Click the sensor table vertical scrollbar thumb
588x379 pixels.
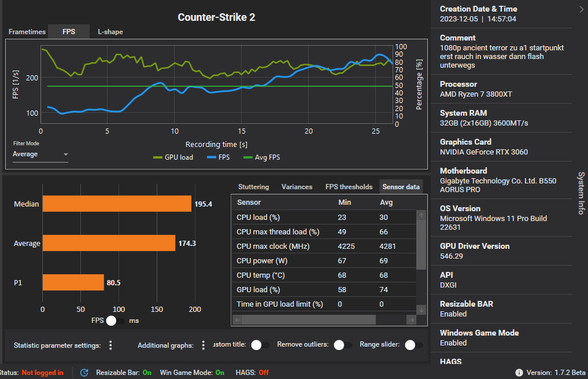tap(421, 245)
